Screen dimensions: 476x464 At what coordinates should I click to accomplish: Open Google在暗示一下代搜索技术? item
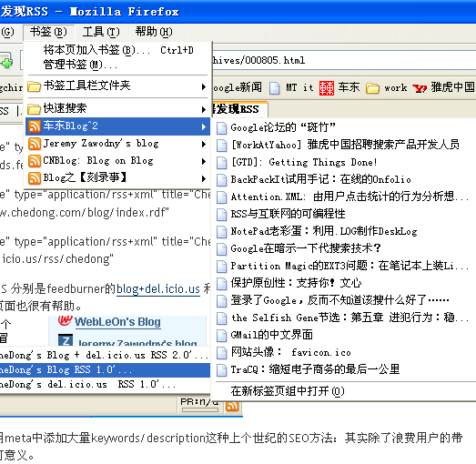pos(344,248)
